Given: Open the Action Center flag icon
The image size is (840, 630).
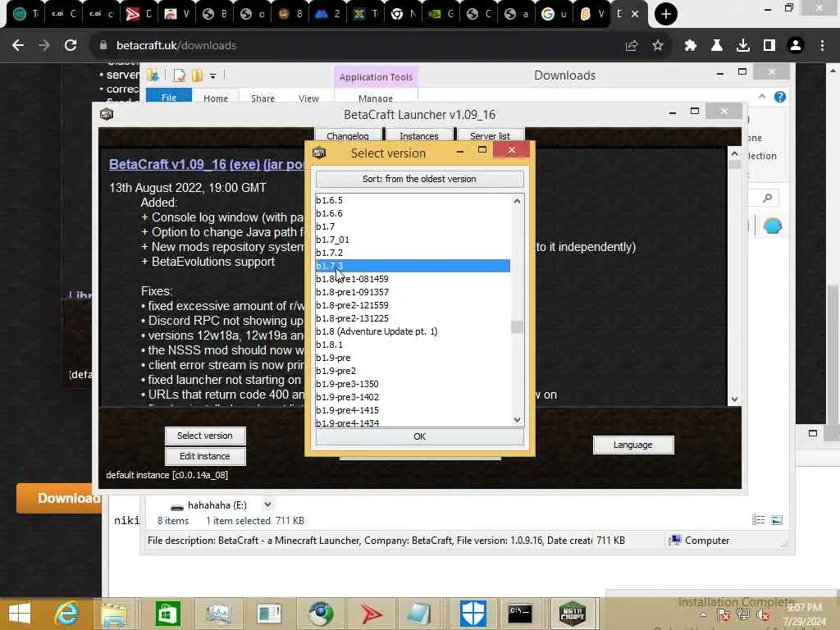Looking at the screenshot, I should [x=724, y=615].
